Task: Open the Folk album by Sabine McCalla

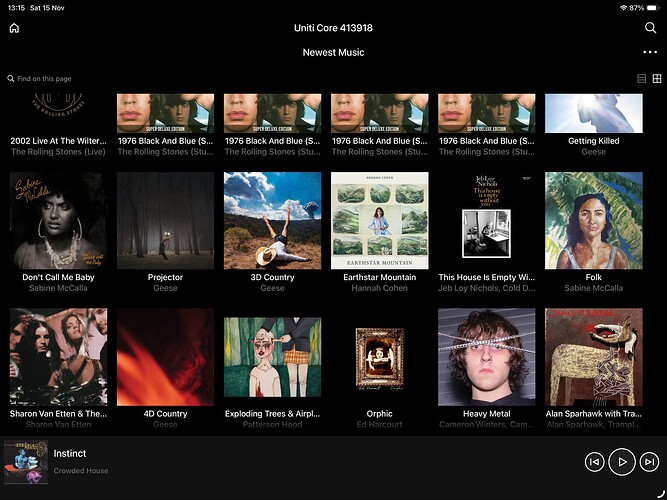Action: coord(593,220)
